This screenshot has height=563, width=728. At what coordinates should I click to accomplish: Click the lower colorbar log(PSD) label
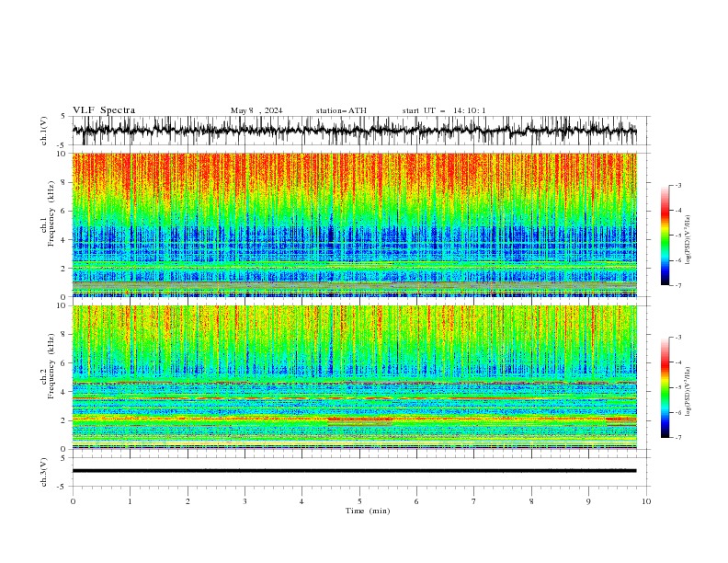(x=688, y=391)
